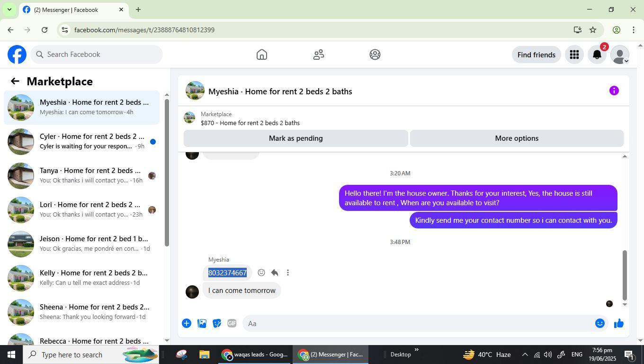The height and width of the screenshot is (364, 644).
Task: Click the I can come tomorrow message bubble
Action: (x=242, y=291)
